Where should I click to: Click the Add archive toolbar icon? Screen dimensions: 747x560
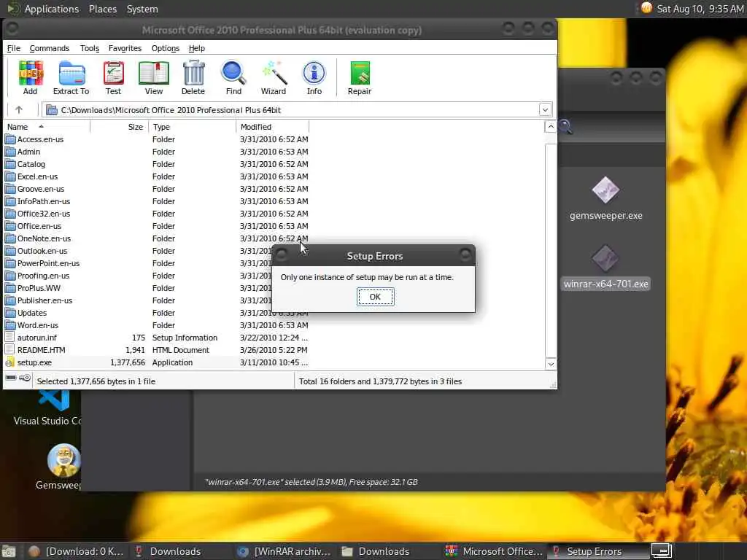[x=31, y=77]
